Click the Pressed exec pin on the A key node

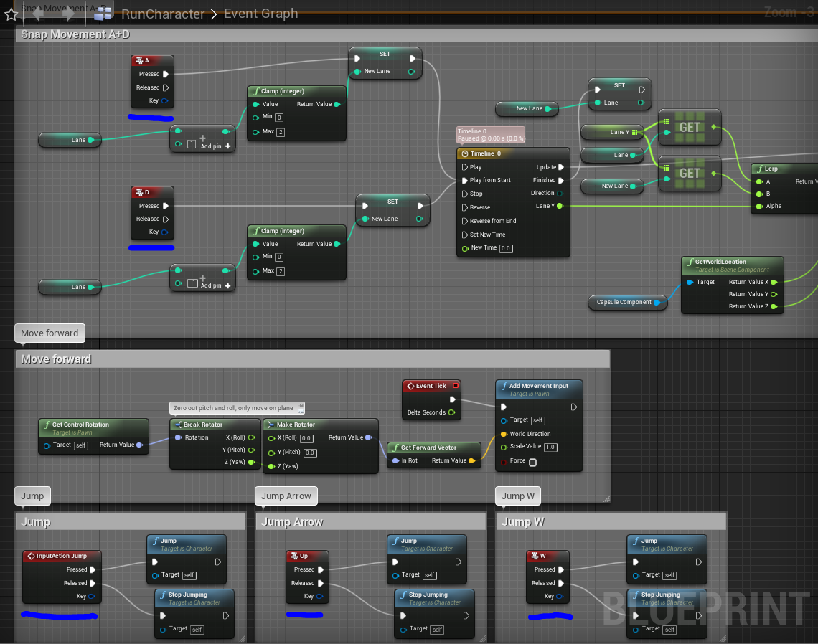point(166,74)
